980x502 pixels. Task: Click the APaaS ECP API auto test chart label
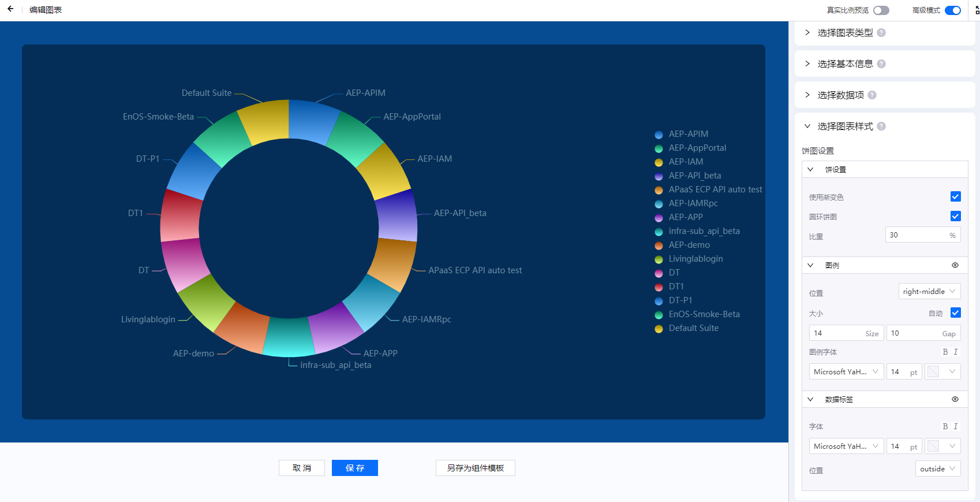(x=475, y=270)
